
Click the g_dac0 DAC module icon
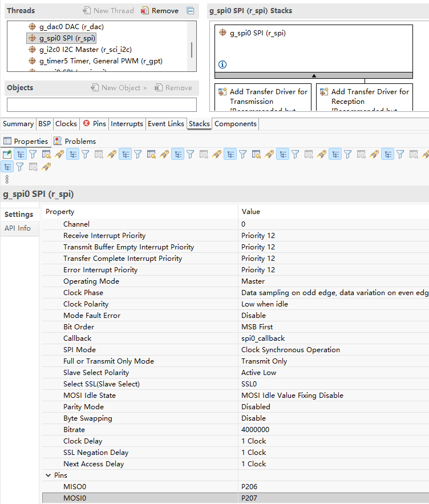point(32,26)
